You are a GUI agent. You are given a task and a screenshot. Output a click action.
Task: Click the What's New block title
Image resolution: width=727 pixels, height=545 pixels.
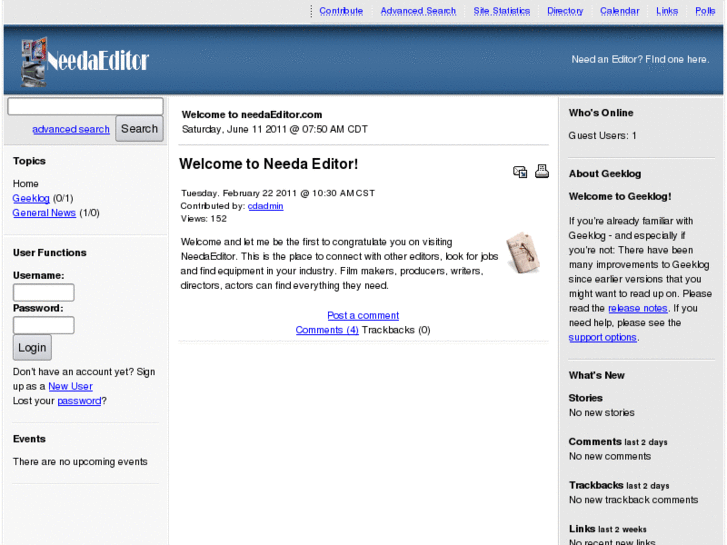(597, 375)
